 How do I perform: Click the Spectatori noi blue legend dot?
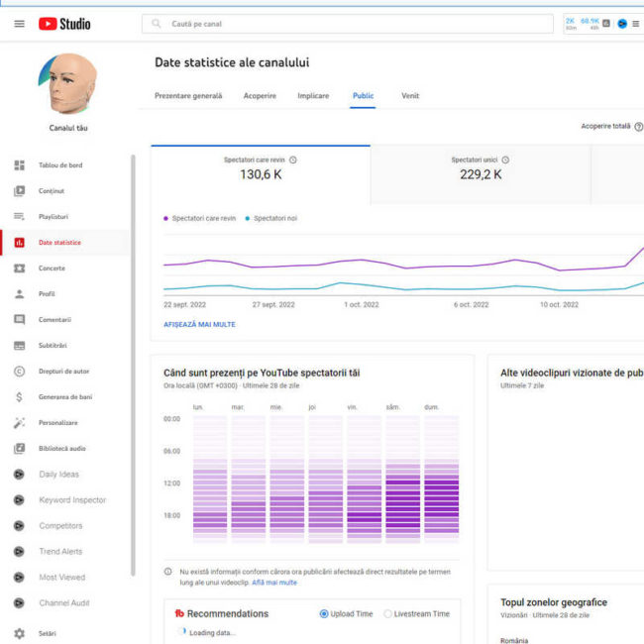pyautogui.click(x=248, y=219)
